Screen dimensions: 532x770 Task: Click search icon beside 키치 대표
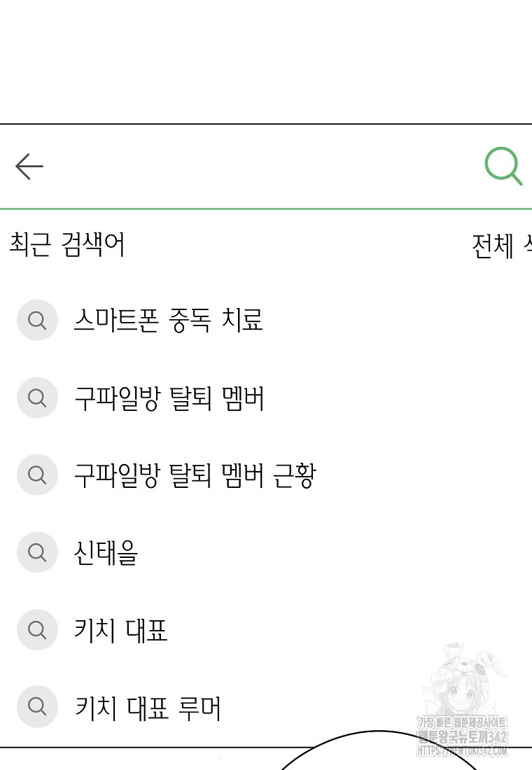point(37,629)
